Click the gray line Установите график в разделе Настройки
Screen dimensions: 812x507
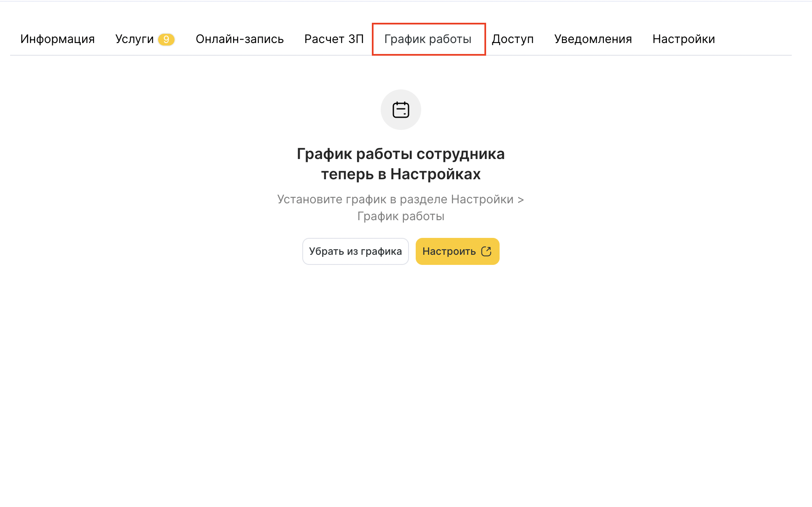click(x=395, y=200)
